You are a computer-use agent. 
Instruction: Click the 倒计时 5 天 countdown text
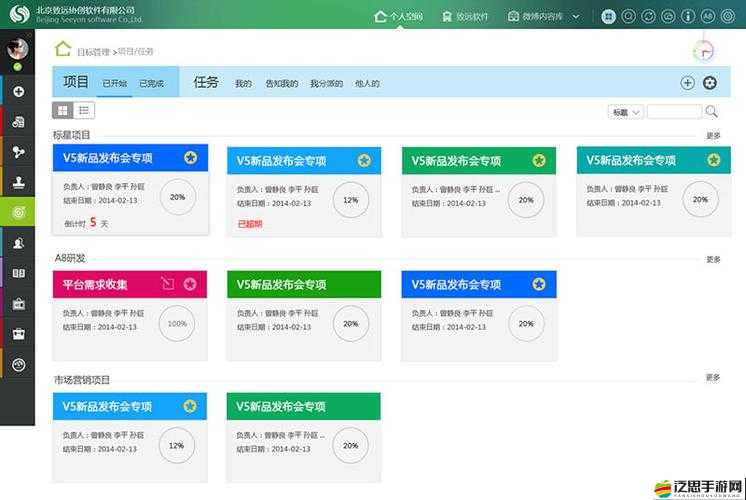tap(87, 223)
